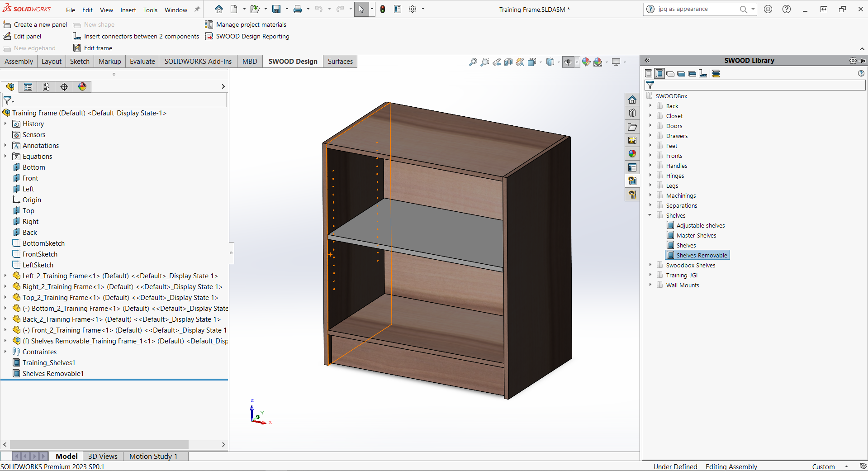This screenshot has height=471, width=868.
Task: Click SWOOD Design Reporting button
Action: 247,36
